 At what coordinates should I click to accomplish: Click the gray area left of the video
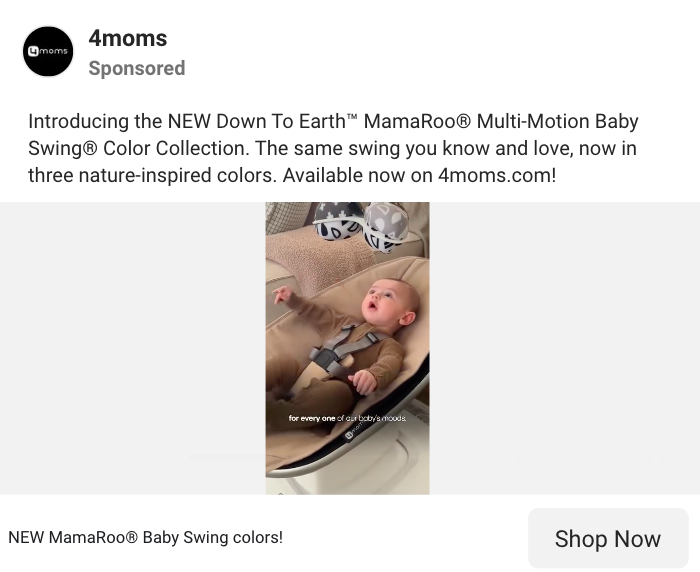coord(133,348)
